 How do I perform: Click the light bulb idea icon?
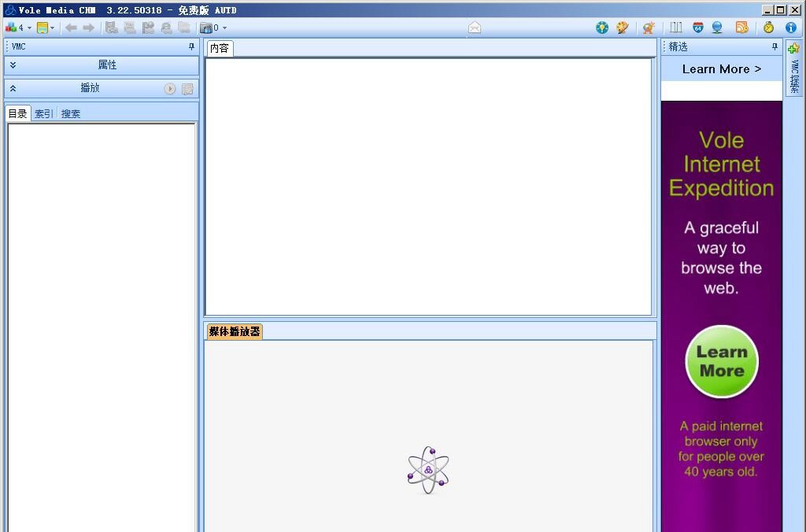coord(602,28)
